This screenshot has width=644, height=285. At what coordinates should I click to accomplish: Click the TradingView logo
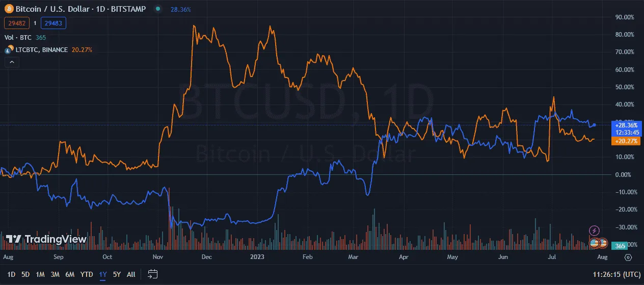click(46, 239)
